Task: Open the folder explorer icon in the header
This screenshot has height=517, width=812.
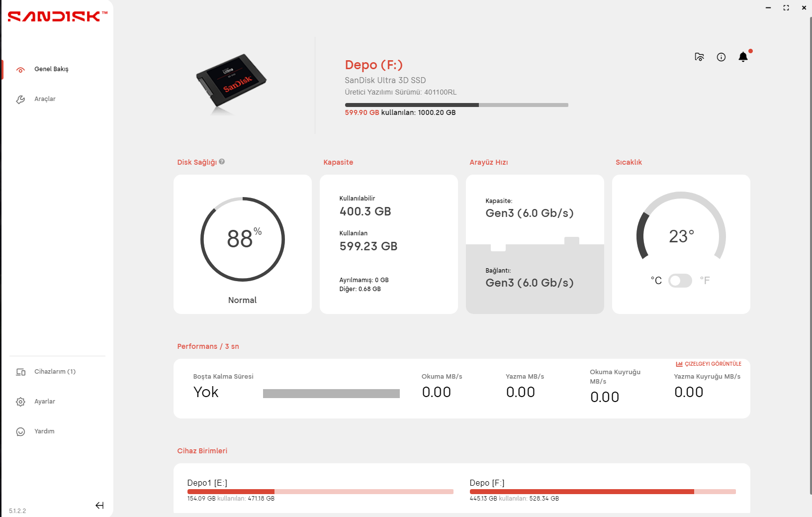Action: click(x=699, y=57)
